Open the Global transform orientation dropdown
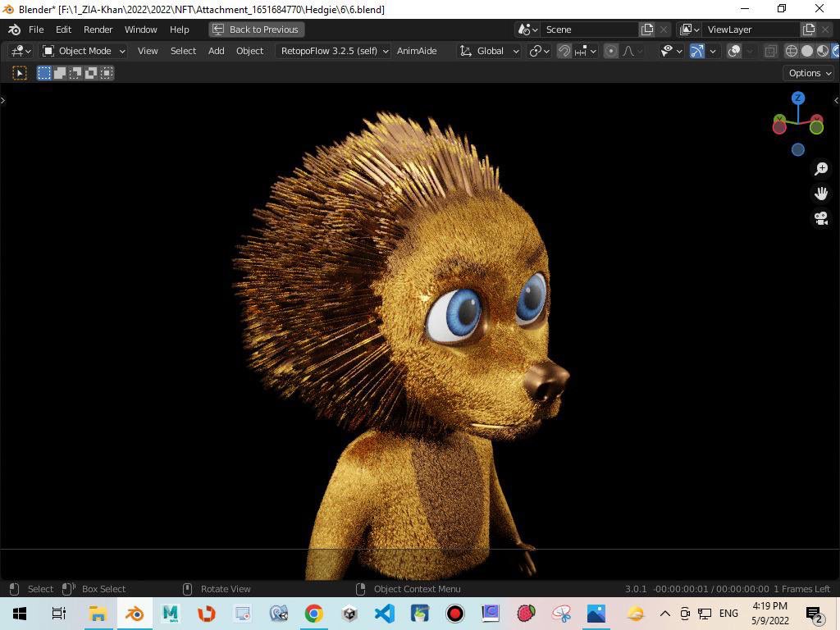Screen dimensions: 840x630 point(489,51)
